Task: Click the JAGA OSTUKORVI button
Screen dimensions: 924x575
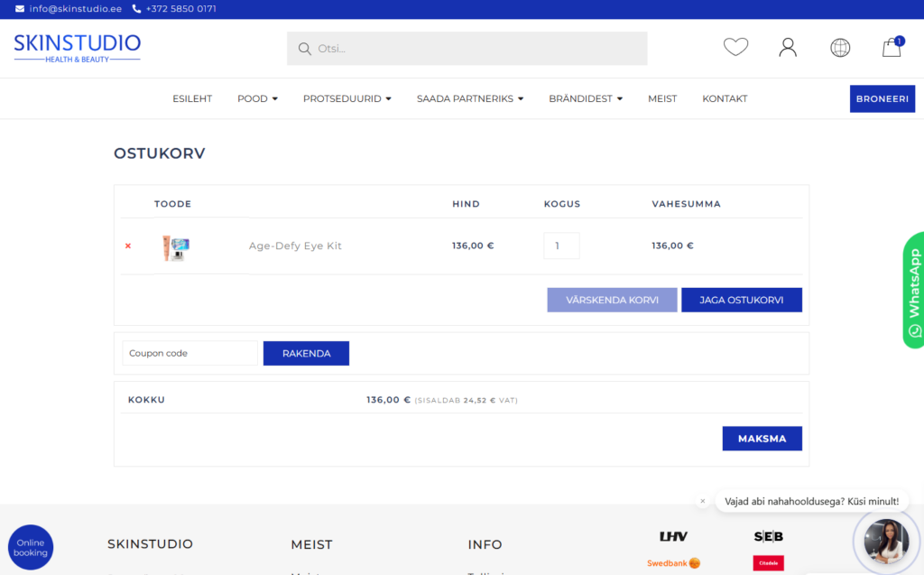Action: point(741,300)
